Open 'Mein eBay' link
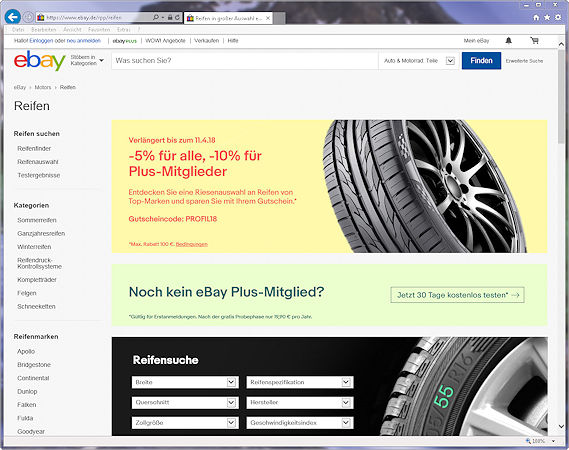 476,41
